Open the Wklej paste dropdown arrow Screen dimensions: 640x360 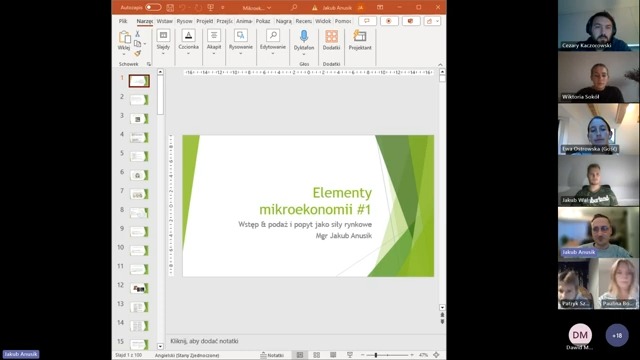coord(124,54)
